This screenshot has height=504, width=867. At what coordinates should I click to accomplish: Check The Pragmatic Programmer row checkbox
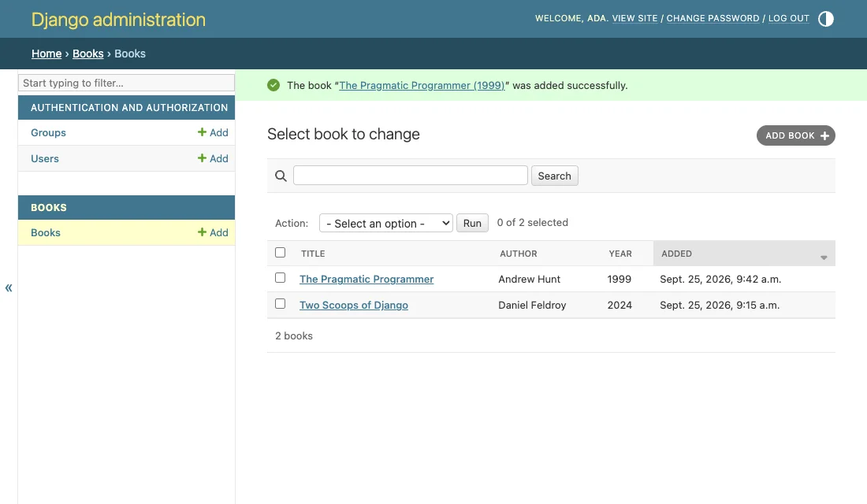pyautogui.click(x=281, y=278)
